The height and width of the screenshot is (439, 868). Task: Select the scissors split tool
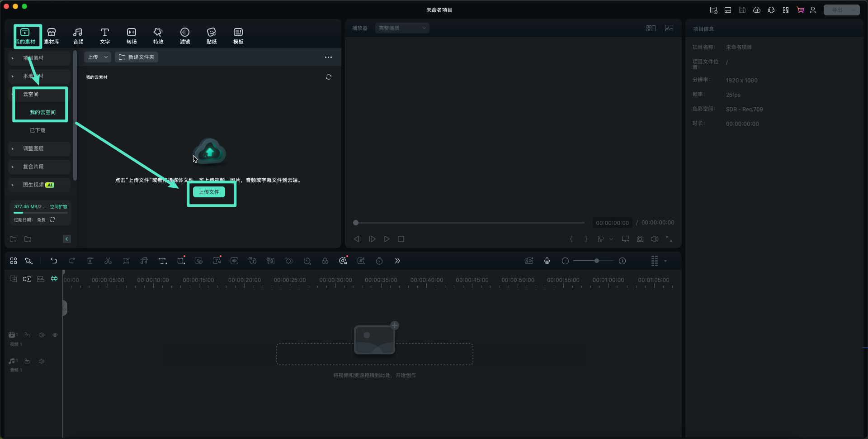[x=108, y=261]
